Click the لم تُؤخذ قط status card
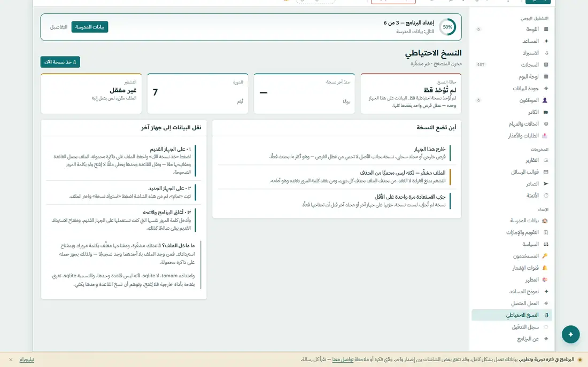 pos(411,93)
